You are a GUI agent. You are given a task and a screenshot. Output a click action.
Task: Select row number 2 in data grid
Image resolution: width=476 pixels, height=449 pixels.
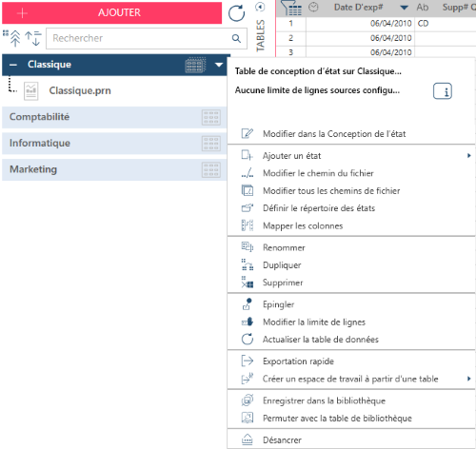[290, 38]
